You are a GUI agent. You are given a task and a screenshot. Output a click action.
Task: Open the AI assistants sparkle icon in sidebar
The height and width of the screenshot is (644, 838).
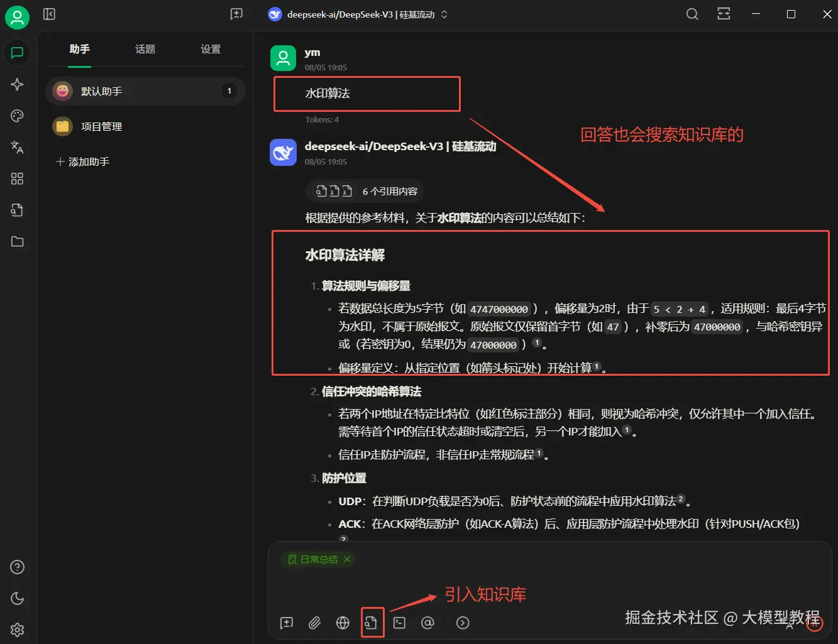[17, 84]
